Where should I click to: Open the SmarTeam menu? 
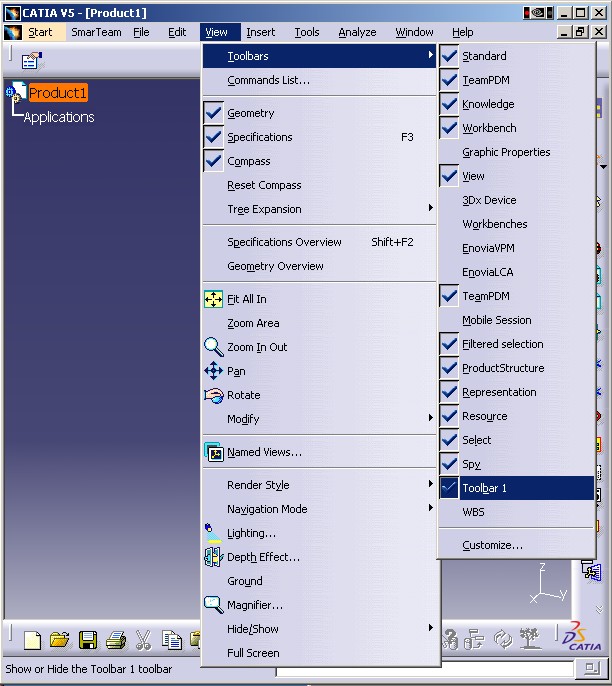(x=96, y=32)
